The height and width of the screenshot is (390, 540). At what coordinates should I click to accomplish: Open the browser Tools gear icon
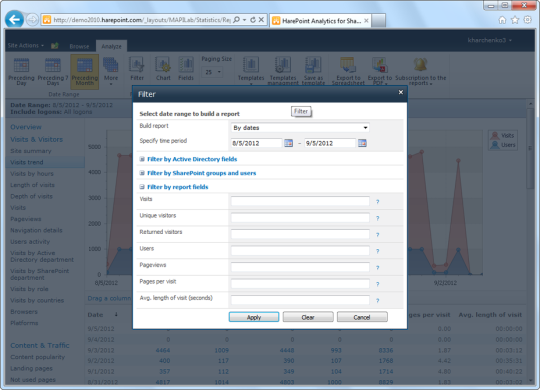tap(528, 20)
